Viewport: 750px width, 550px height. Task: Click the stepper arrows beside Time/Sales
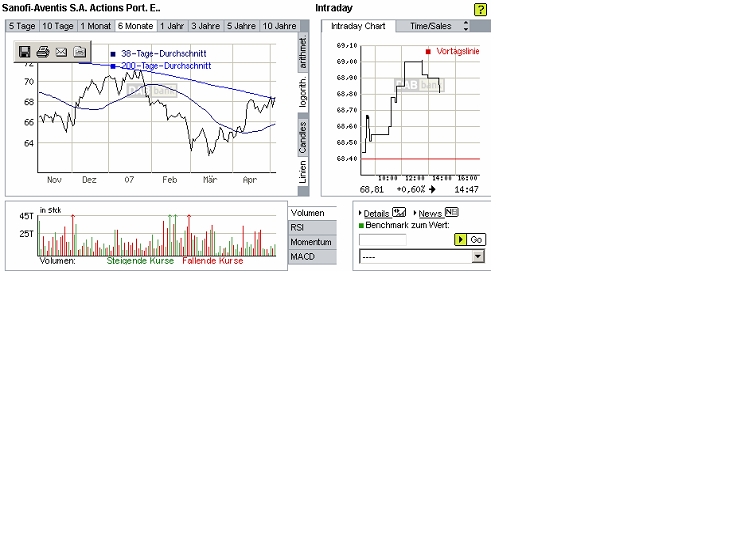pyautogui.click(x=466, y=26)
